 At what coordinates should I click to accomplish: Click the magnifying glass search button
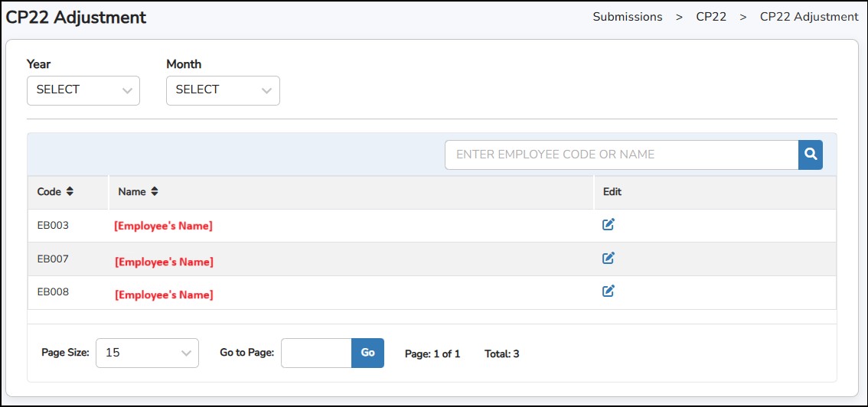810,155
